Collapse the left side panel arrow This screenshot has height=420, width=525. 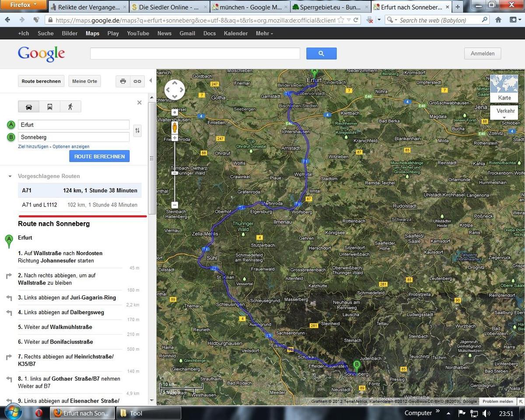(x=150, y=80)
